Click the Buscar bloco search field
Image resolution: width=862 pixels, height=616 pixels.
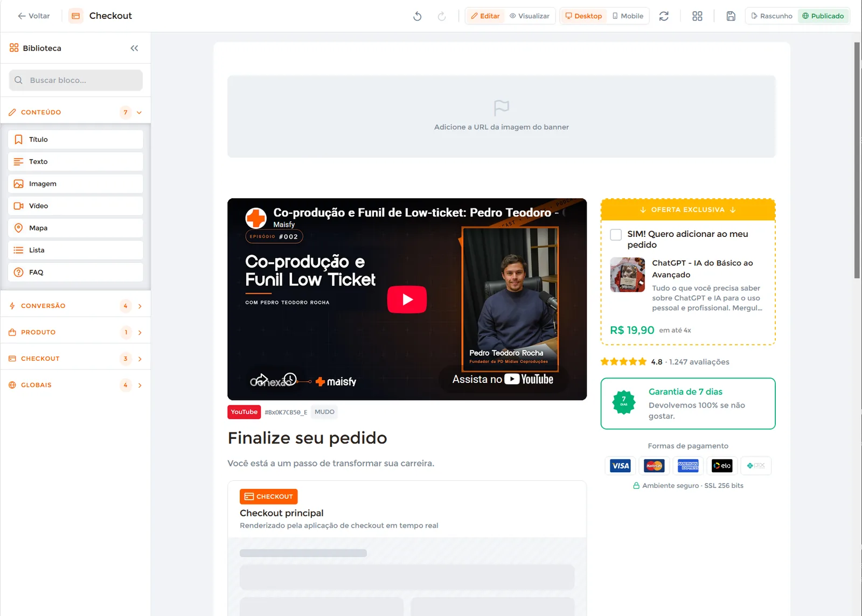coord(75,80)
